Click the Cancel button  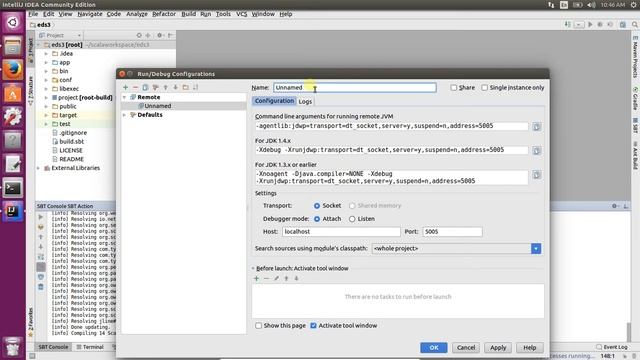coord(466,348)
